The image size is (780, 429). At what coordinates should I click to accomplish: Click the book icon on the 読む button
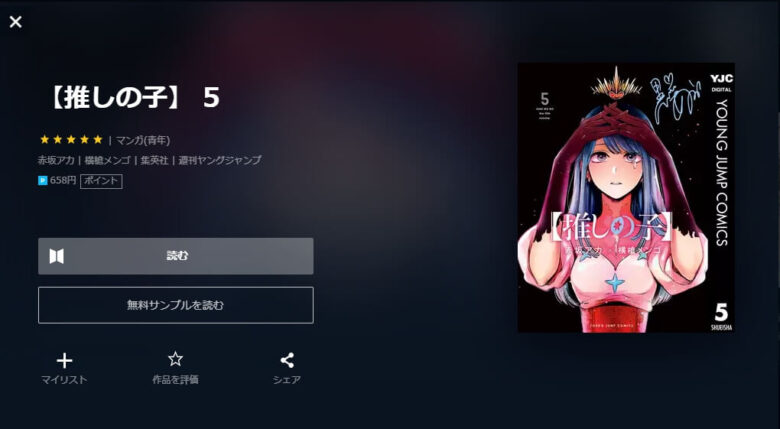(57, 256)
